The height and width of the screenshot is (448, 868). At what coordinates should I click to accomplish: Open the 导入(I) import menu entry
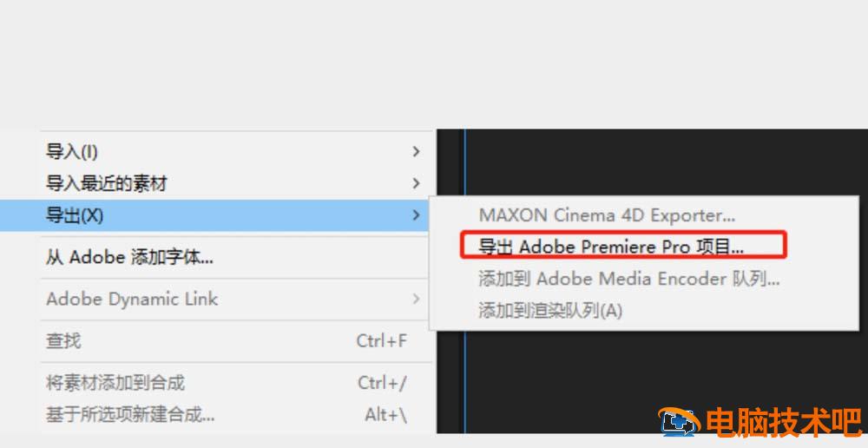coord(236,151)
